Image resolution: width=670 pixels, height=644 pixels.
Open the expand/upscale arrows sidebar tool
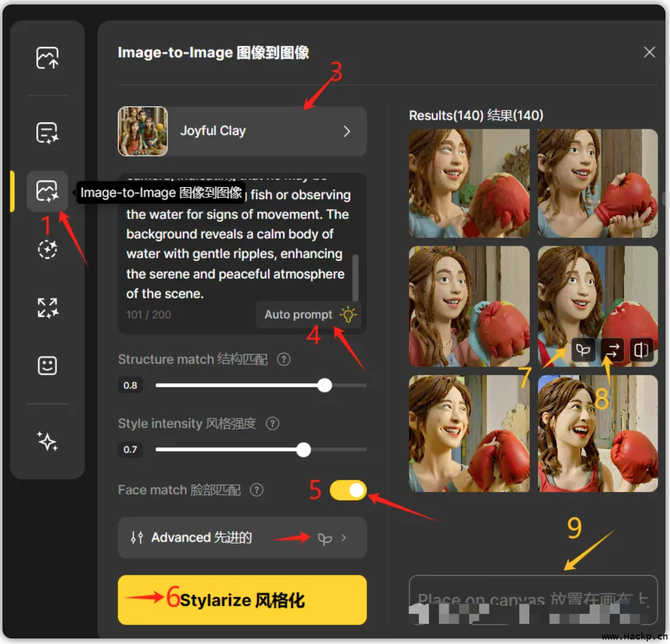click(x=47, y=307)
